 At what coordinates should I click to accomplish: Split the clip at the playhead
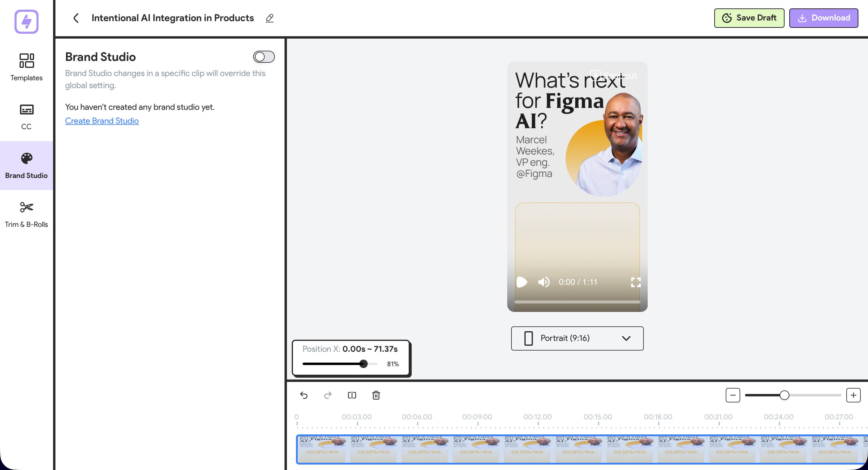[x=352, y=395]
